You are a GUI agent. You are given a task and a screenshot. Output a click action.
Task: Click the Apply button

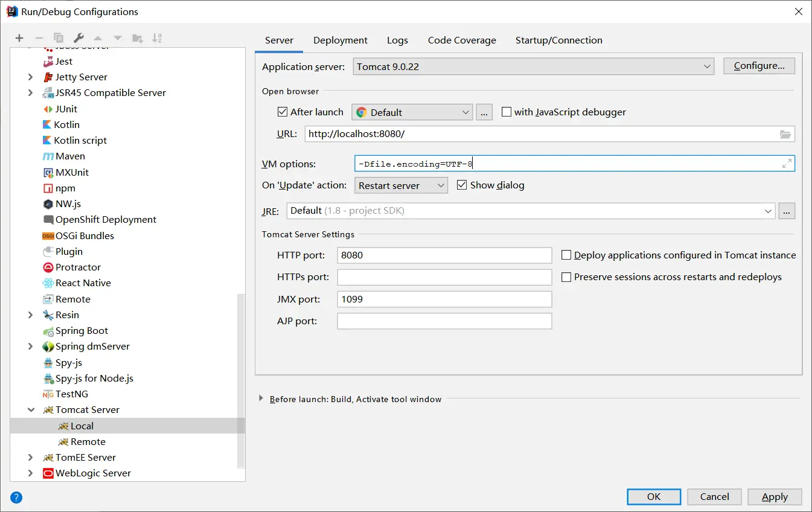775,496
